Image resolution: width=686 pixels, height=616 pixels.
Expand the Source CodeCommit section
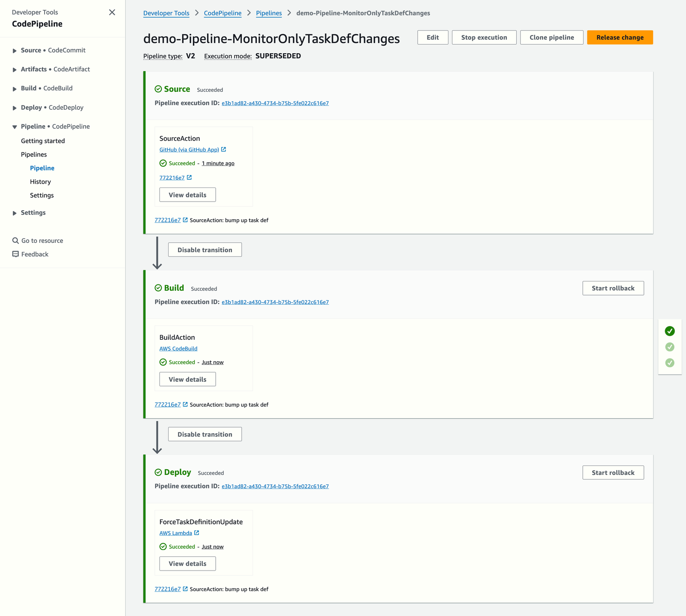tap(15, 50)
